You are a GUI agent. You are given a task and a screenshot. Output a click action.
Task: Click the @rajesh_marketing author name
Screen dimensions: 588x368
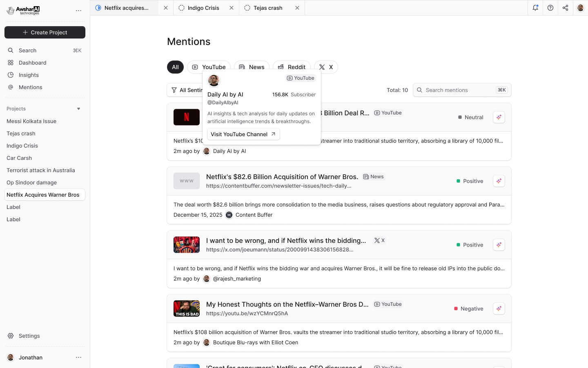(x=237, y=279)
